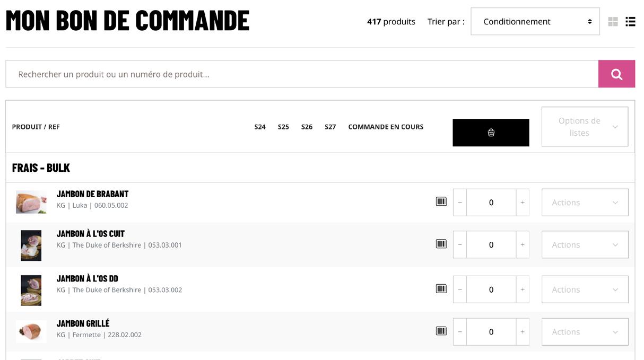Click the black basket order button
Viewport: 644px width, 360px height.
tap(491, 133)
